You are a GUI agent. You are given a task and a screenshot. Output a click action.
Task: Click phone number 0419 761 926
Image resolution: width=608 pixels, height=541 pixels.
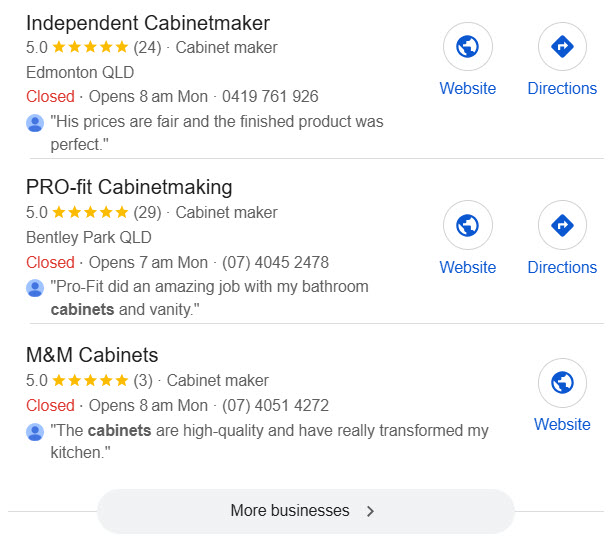[270, 97]
